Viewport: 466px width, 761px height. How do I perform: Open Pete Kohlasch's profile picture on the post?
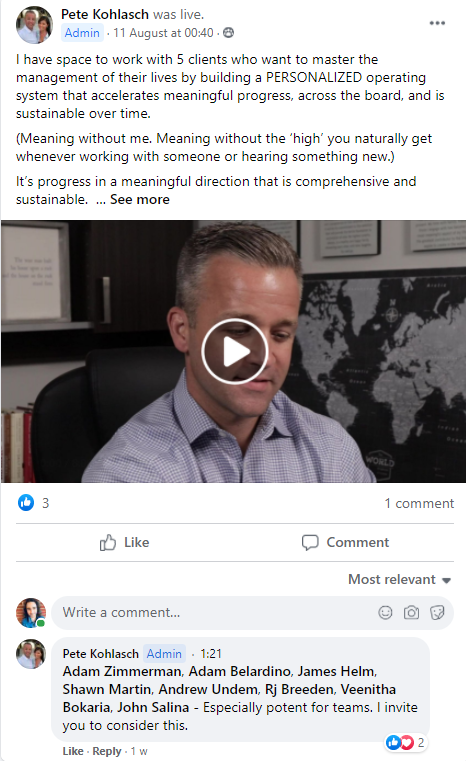click(x=34, y=25)
